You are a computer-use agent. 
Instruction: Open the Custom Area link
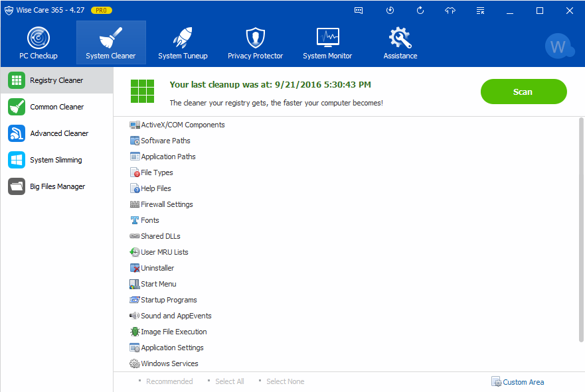tap(523, 382)
